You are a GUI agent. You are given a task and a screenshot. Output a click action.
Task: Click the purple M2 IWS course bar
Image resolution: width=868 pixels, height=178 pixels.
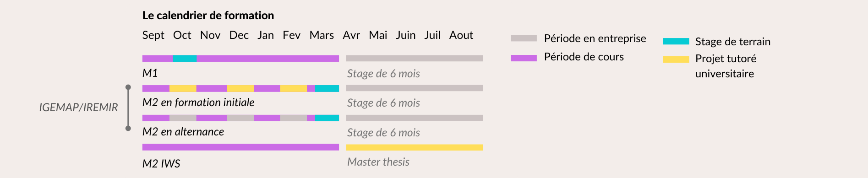point(240,147)
